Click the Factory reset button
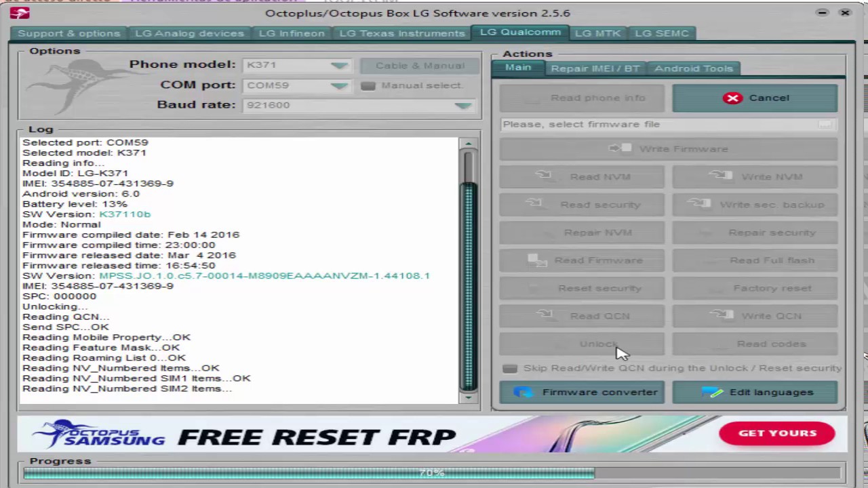868x488 pixels. [x=755, y=288]
